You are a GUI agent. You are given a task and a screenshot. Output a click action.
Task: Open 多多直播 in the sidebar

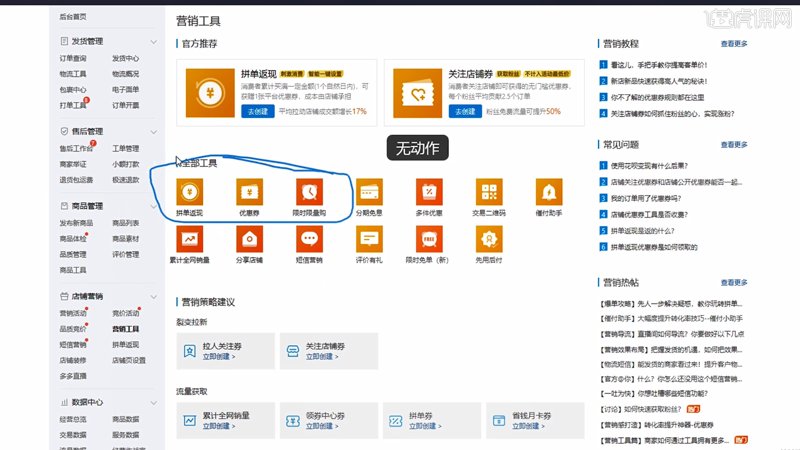pos(72,376)
